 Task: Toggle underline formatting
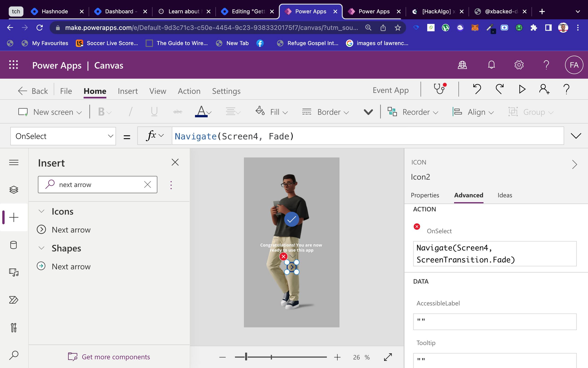(x=154, y=112)
